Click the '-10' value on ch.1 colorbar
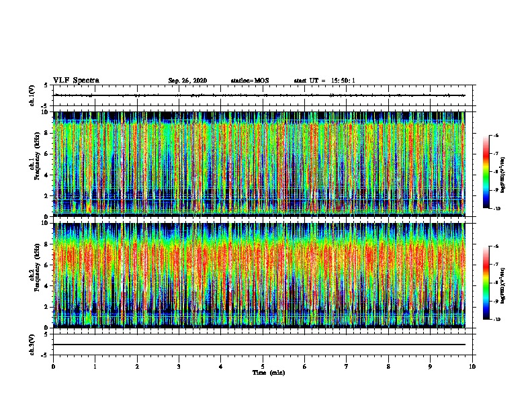Image resolution: width=532 pixels, height=411 pixels. (497, 209)
